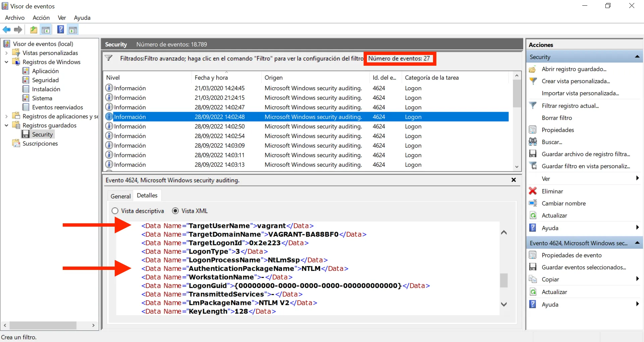This screenshot has width=644, height=342.
Task: Select the Vista descriptiva radio button
Action: point(115,211)
